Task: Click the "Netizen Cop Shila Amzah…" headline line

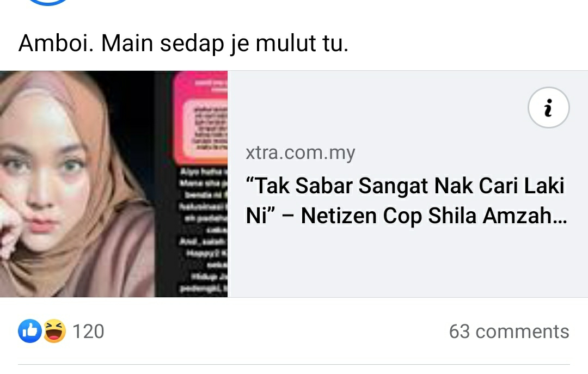Action: (x=434, y=216)
